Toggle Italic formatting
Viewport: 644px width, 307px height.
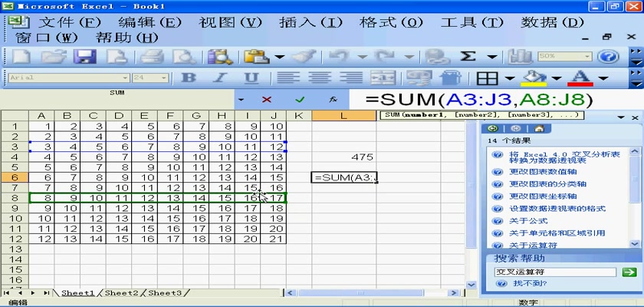(219, 78)
